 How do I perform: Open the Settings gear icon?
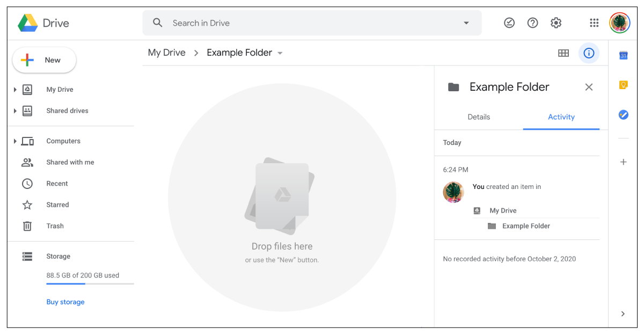click(x=556, y=23)
